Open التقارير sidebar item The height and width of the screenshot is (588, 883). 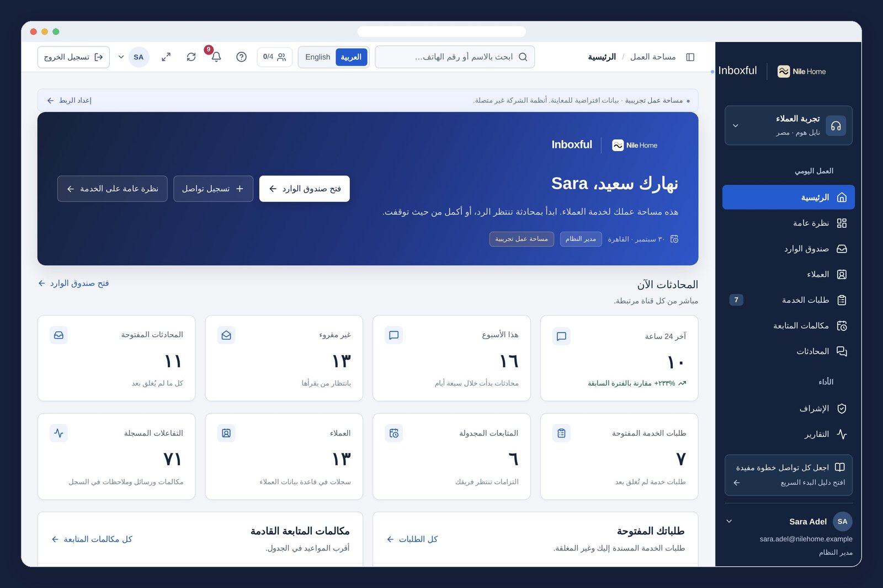click(x=788, y=434)
